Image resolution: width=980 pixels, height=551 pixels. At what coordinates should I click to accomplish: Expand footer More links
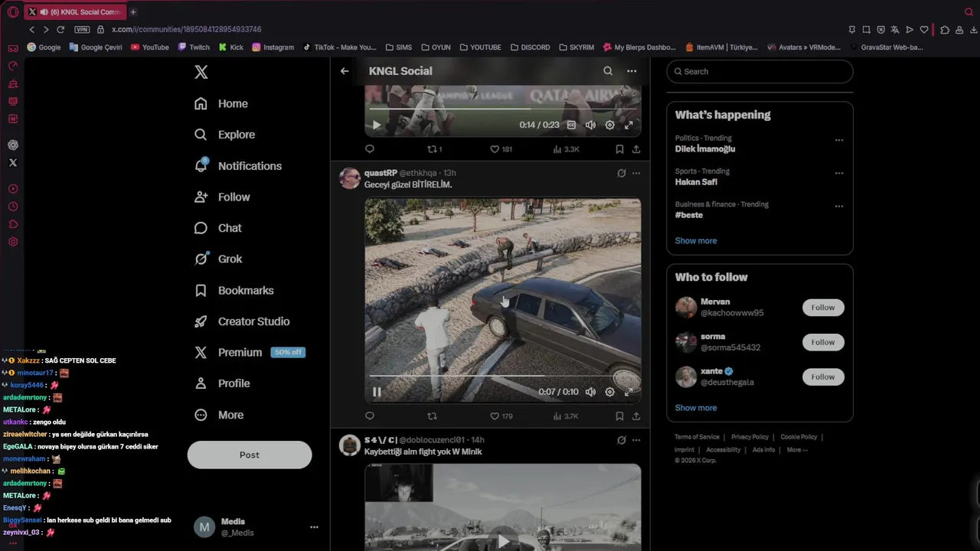(x=797, y=450)
